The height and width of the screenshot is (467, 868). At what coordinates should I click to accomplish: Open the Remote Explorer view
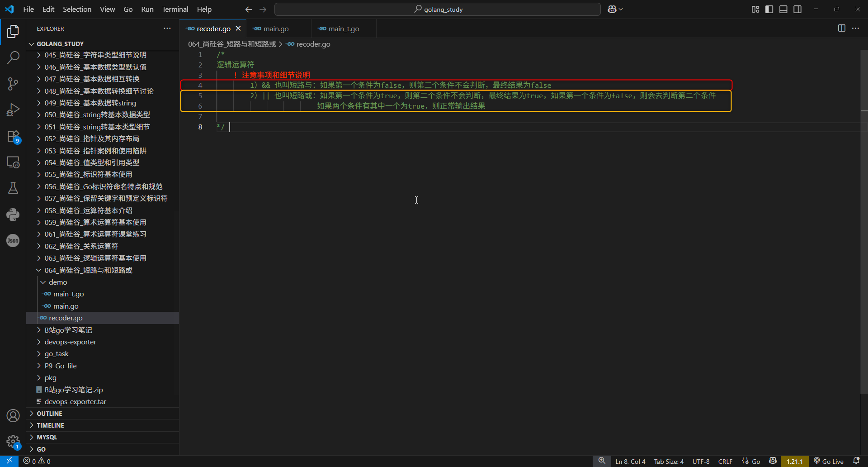13,162
